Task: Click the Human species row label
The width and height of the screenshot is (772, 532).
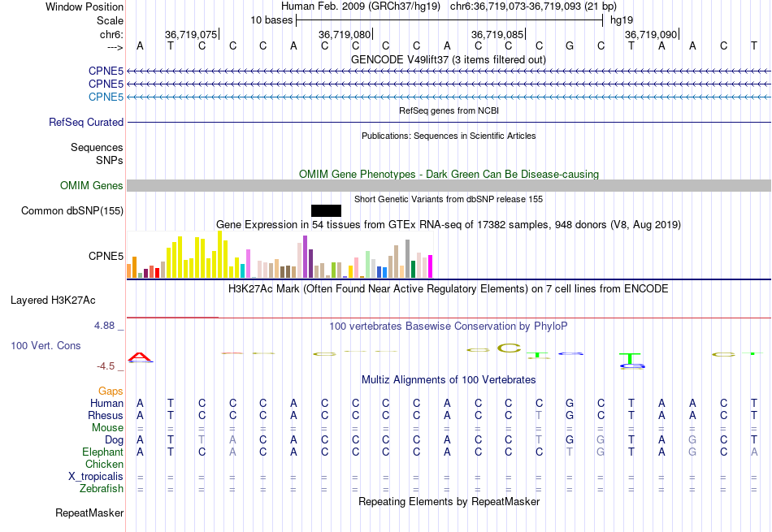Action: [106, 403]
